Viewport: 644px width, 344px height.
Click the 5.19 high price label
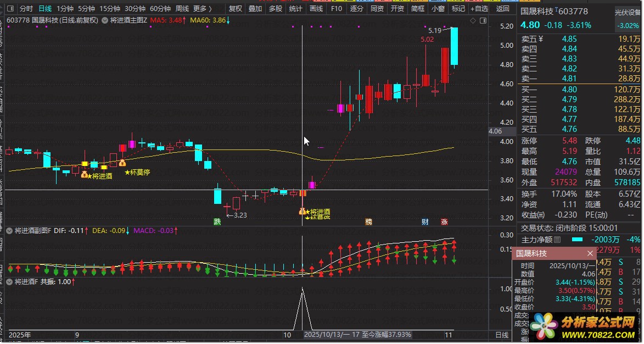434,30
